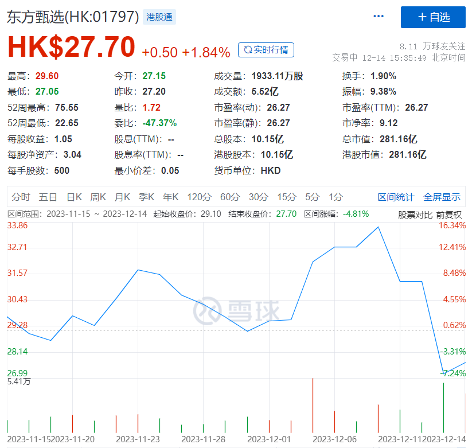Image resolution: width=476 pixels, height=448 pixels.
Task: Click the 最低 value 27.05
Action: point(47,91)
